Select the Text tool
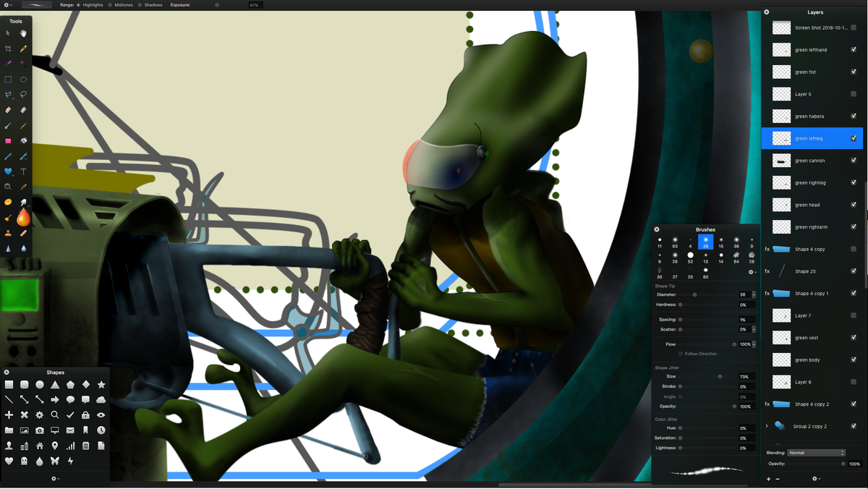The height and width of the screenshot is (489, 868). click(23, 171)
